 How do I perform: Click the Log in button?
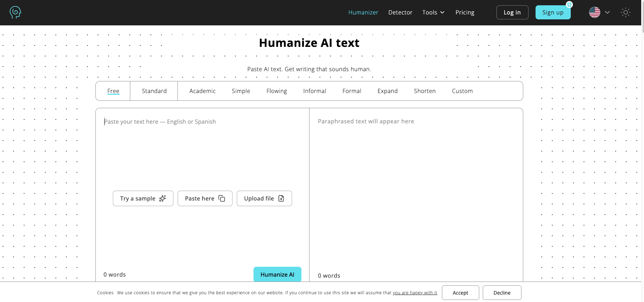512,12
